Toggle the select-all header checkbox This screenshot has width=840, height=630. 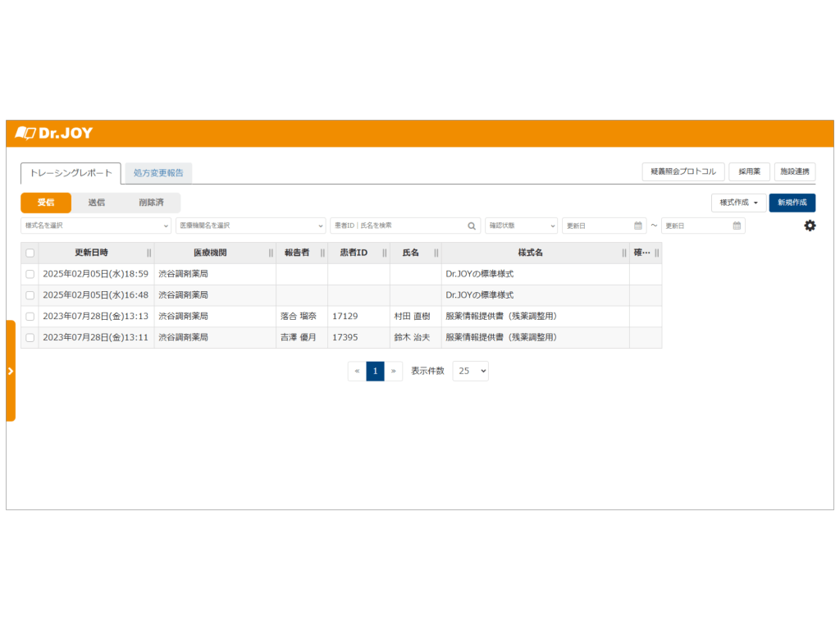point(30,253)
